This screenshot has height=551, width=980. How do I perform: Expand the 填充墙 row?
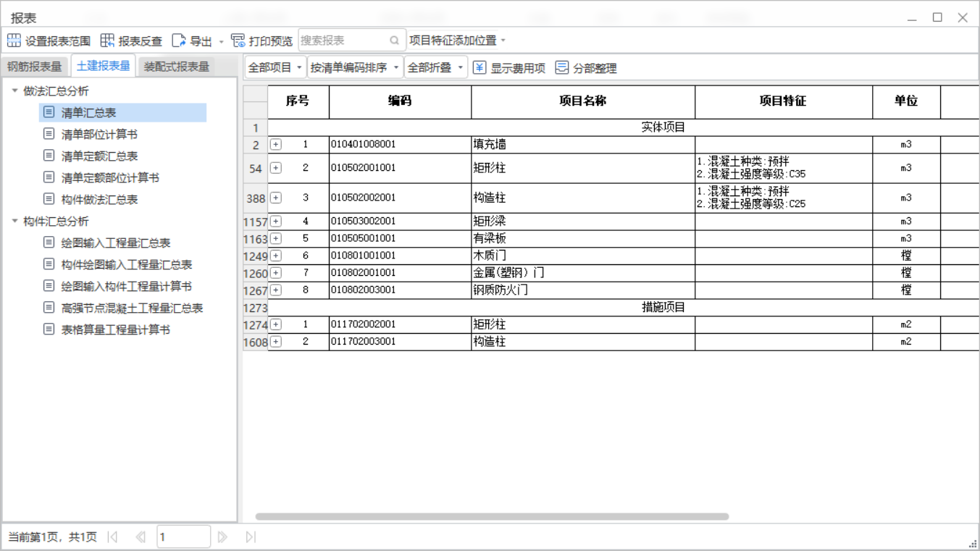pyautogui.click(x=276, y=144)
